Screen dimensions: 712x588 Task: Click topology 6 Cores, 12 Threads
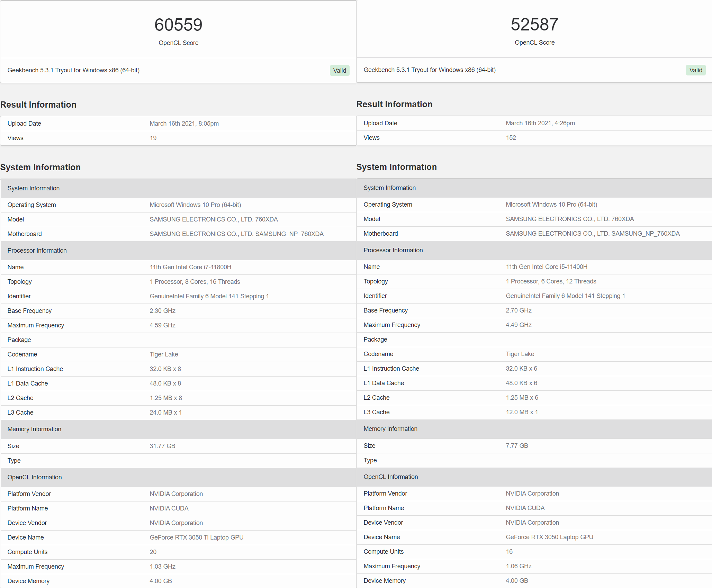(551, 281)
